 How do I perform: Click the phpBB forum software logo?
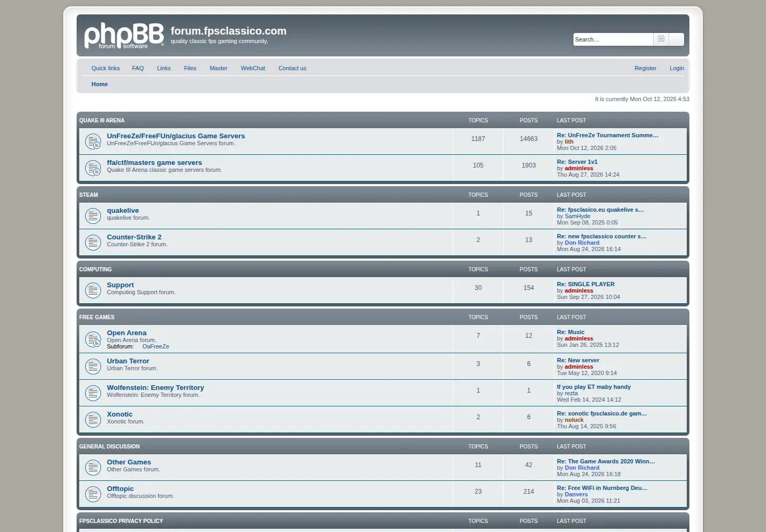[124, 36]
